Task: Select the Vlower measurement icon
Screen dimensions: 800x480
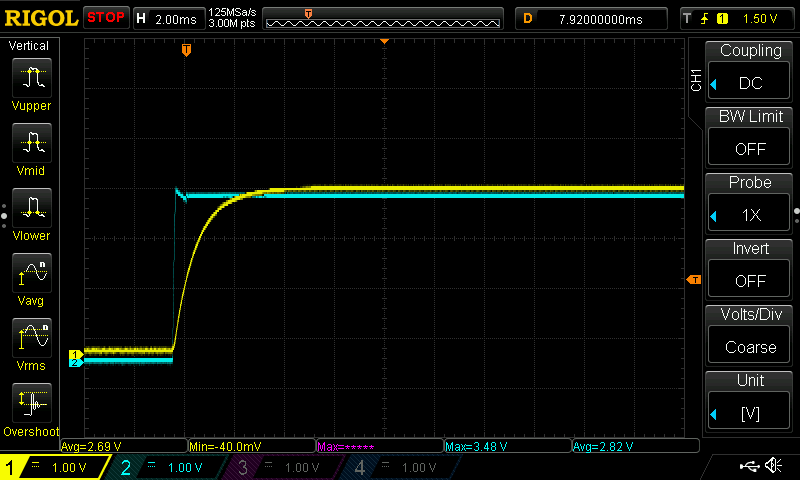Action: coord(32,208)
